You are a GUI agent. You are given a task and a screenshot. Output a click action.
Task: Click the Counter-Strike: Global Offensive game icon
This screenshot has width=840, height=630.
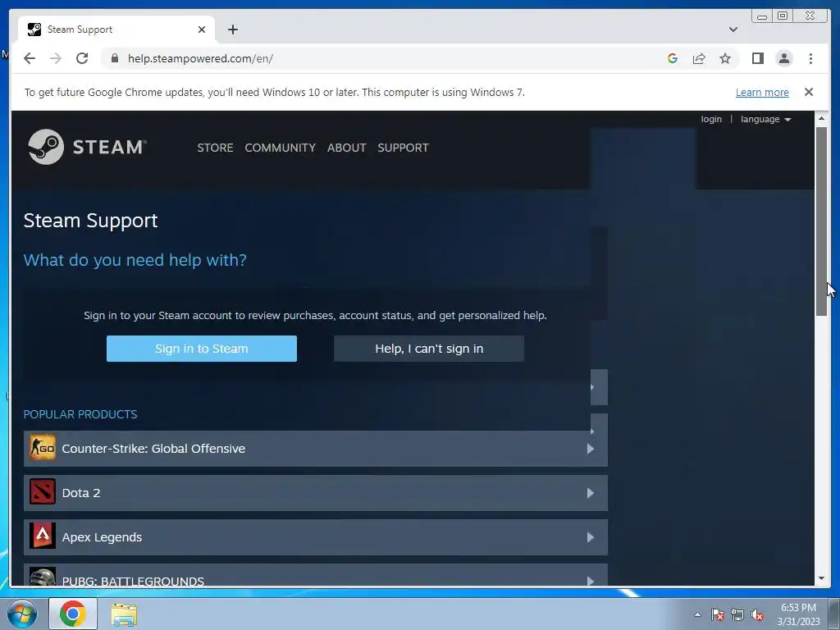click(43, 448)
